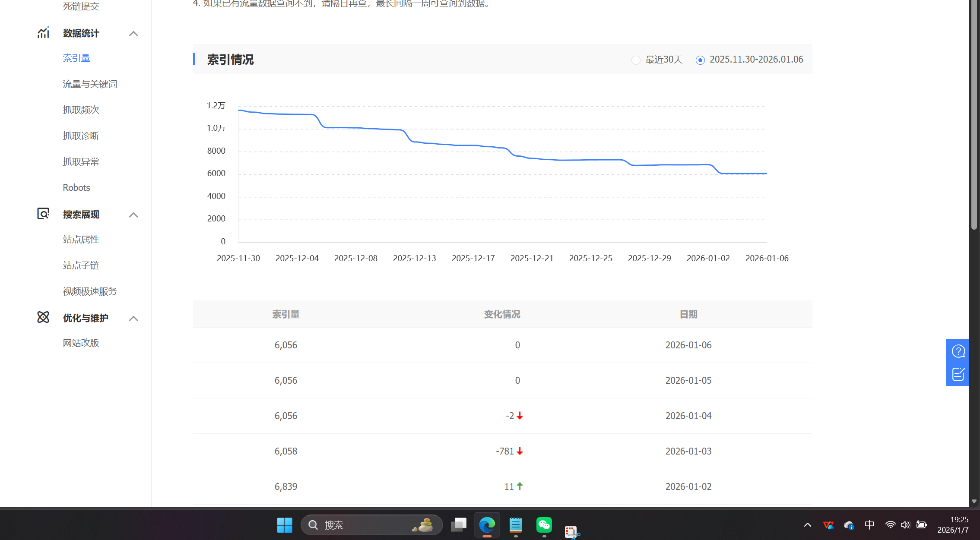The image size is (980, 540).
Task: Open 流量与关键词 in the sidebar
Action: 90,84
